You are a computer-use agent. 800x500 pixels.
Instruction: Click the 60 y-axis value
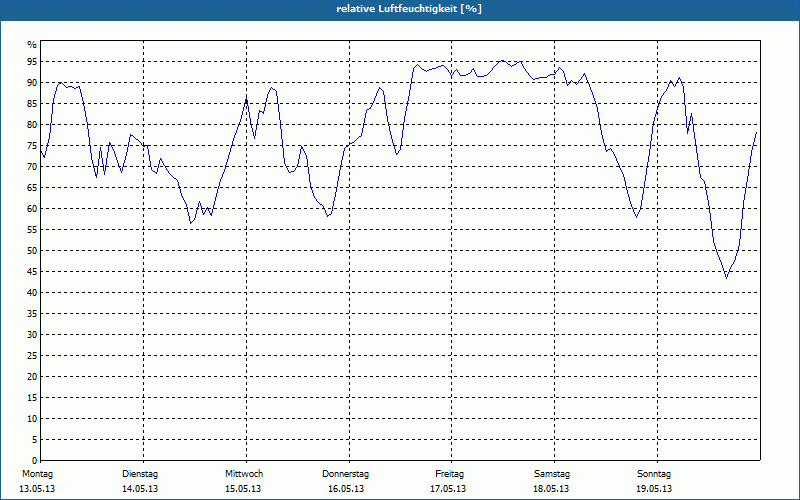click(x=32, y=209)
